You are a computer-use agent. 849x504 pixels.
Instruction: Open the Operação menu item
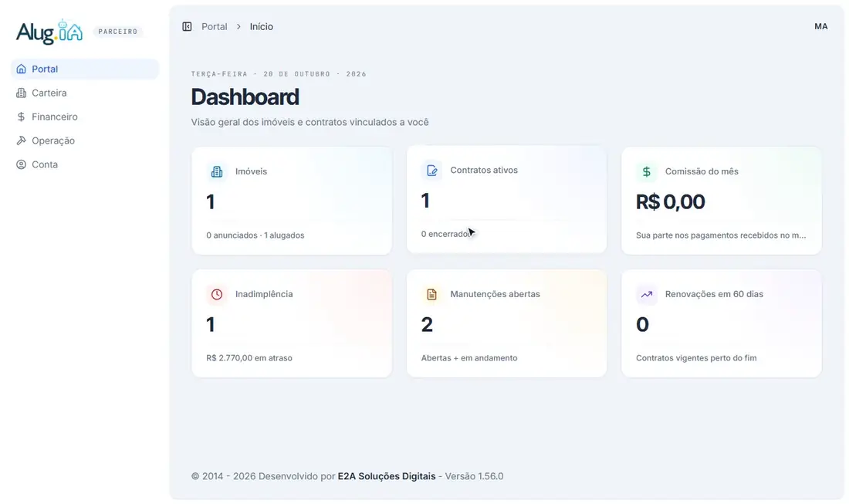[x=85, y=140]
